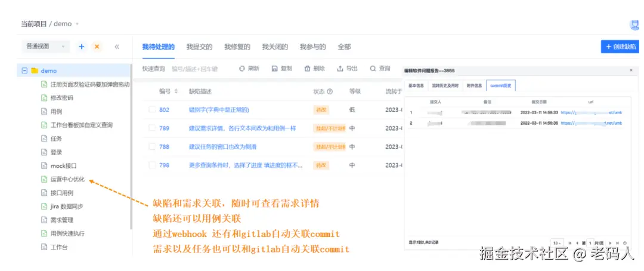Select 接口用例 tree item
644x271 pixels.
coord(61,193)
